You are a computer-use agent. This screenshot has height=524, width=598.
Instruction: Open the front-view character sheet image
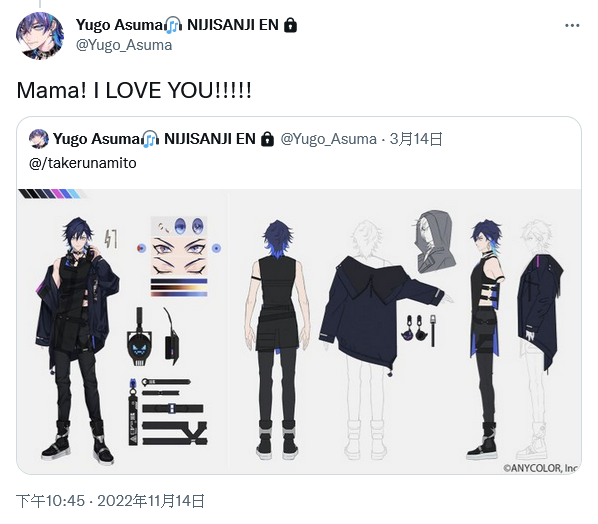(x=122, y=329)
